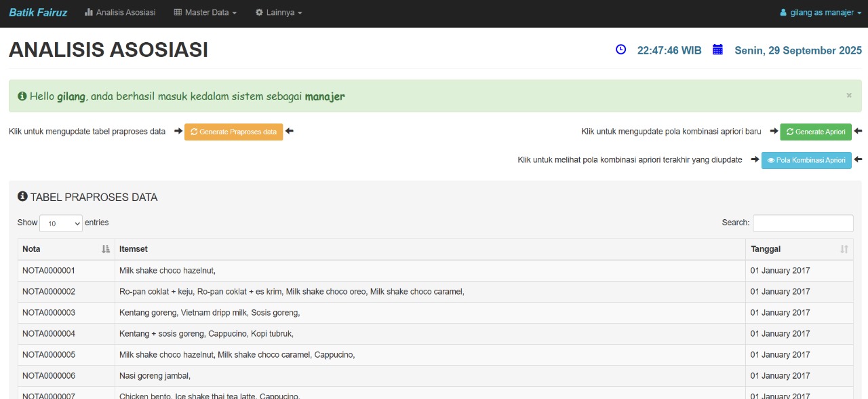868x399 pixels.
Task: Click the clock icon beside the time
Action: pyautogui.click(x=620, y=50)
